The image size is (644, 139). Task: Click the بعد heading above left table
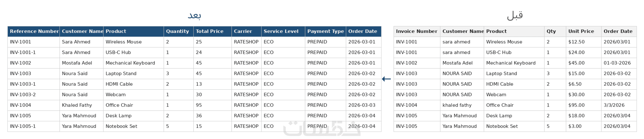tap(194, 15)
